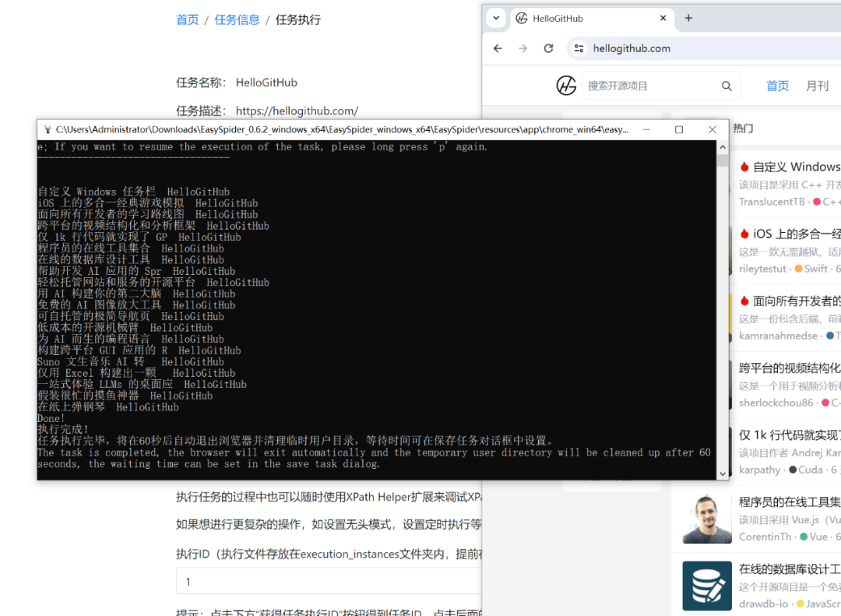This screenshot has width=841, height=616.
Task: Go to 首页 breadcrumb link in EasySpider
Action: (187, 19)
